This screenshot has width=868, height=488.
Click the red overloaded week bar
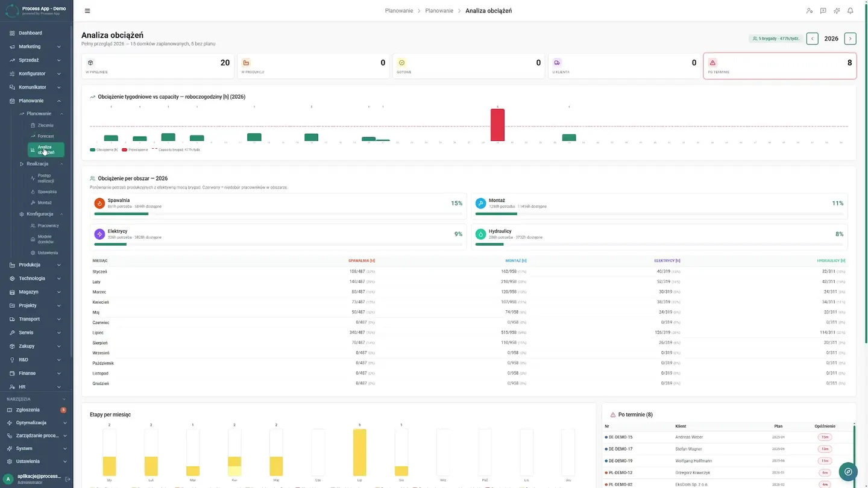tap(497, 125)
